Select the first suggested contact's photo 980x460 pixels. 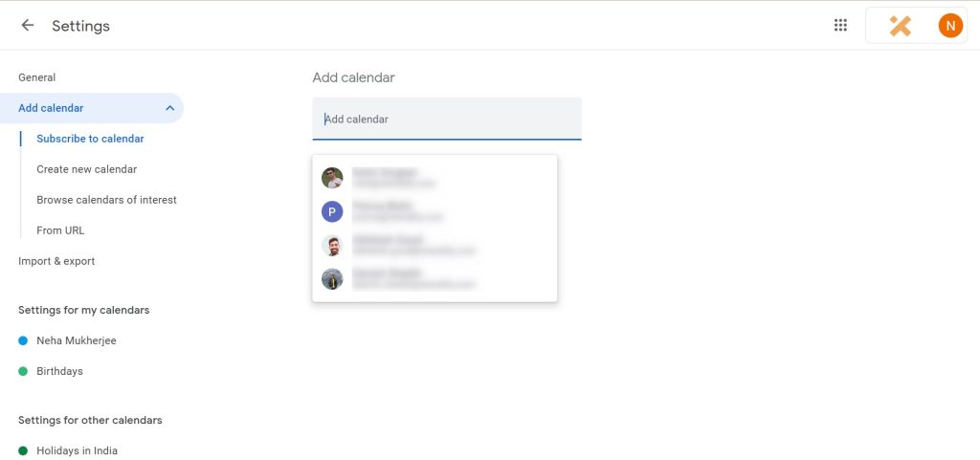[332, 178]
